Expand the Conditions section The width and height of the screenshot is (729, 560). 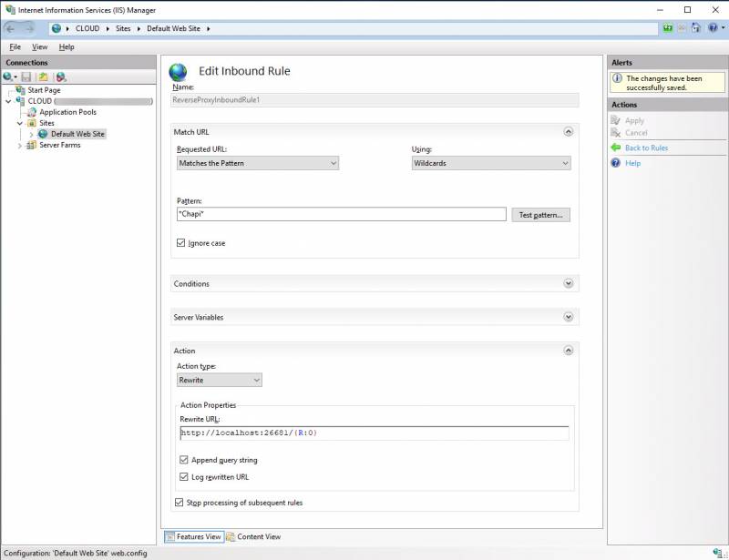pyautogui.click(x=568, y=283)
